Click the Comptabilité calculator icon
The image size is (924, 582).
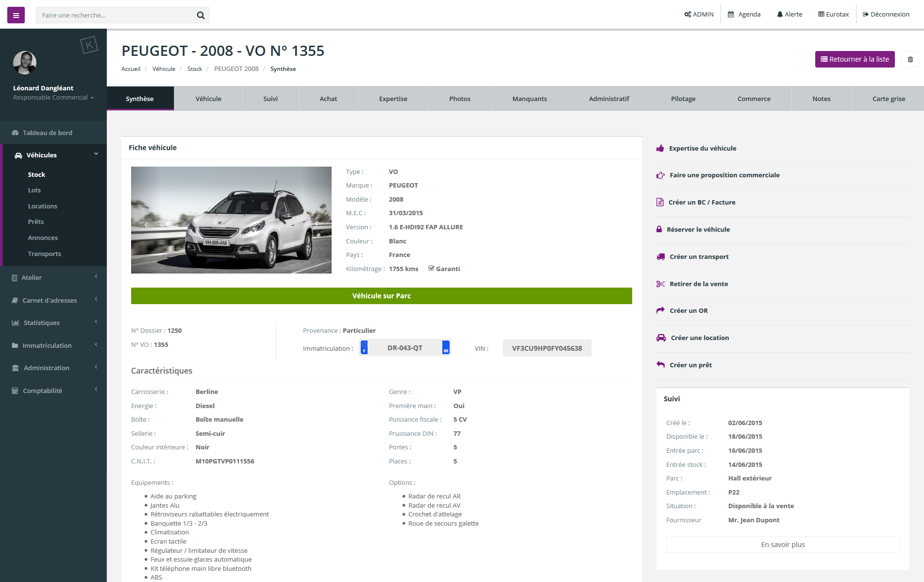15,391
